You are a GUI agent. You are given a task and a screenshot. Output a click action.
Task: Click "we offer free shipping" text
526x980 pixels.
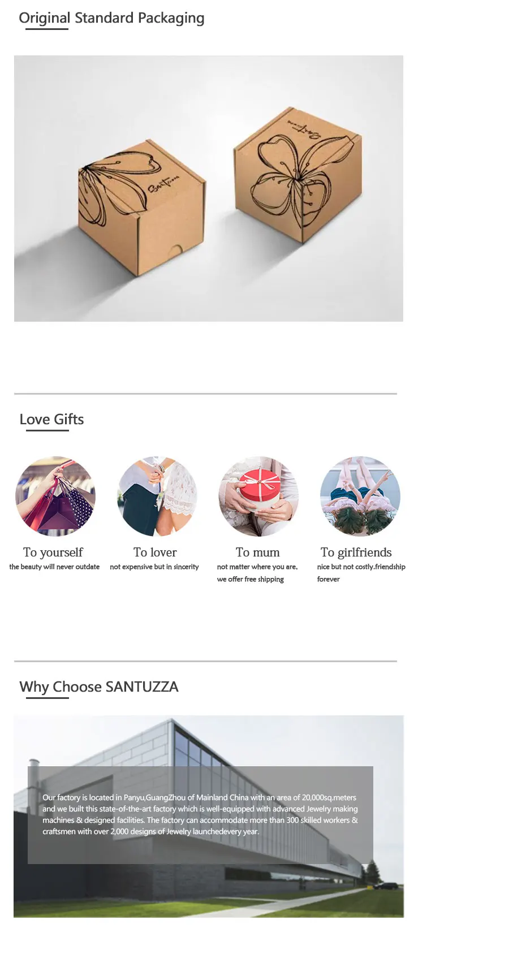(x=251, y=579)
